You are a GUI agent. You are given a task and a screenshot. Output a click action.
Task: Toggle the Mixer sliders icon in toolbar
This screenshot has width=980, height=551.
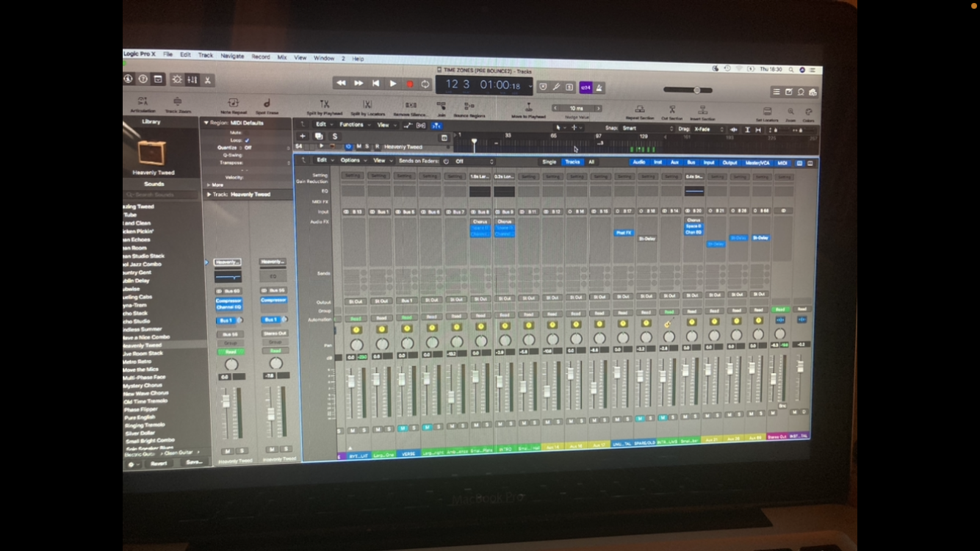pyautogui.click(x=192, y=80)
